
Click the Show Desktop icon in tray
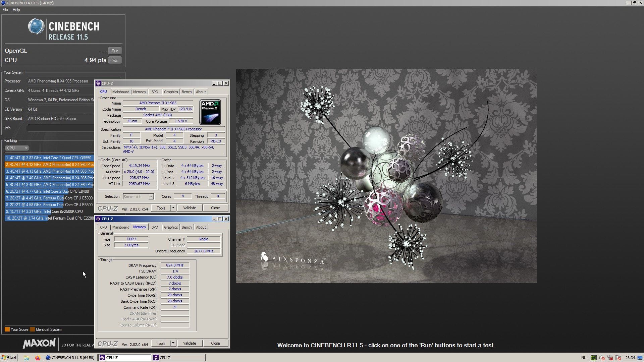pos(640,358)
